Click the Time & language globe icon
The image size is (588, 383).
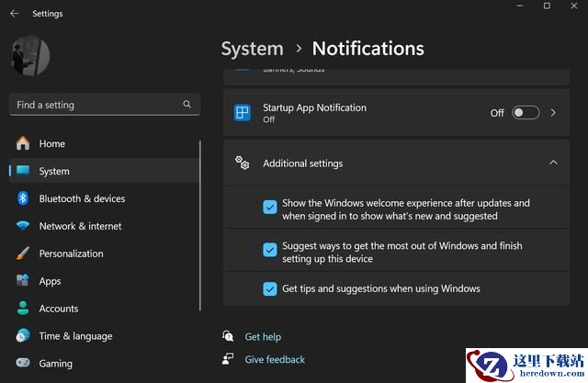click(x=23, y=335)
